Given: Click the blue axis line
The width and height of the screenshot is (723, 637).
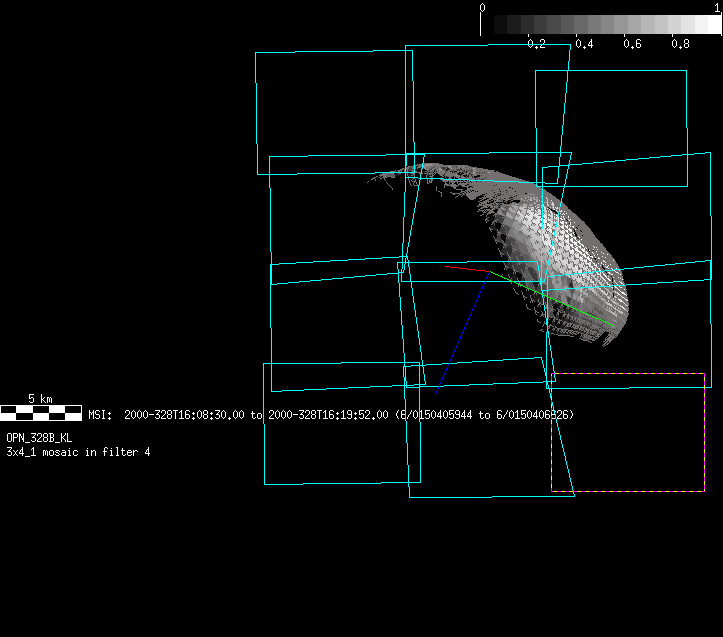Looking at the screenshot, I should 462,330.
